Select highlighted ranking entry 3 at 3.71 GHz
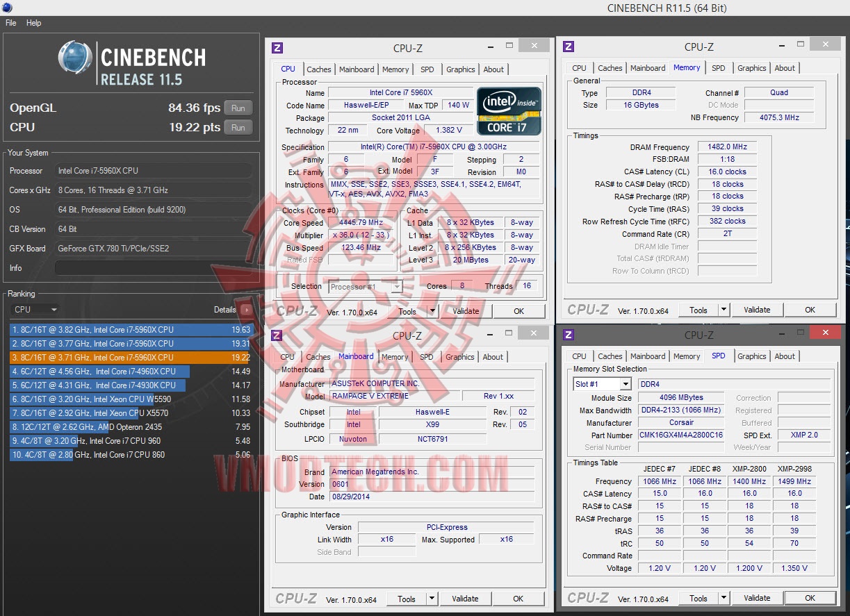The width and height of the screenshot is (850, 616). [131, 358]
